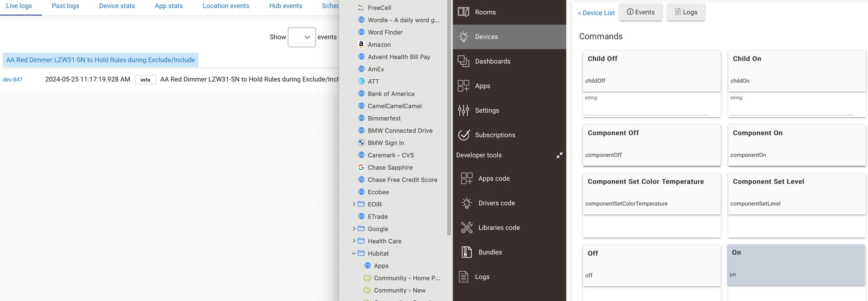Expand the Google bookmarks folder chevron

point(354,229)
